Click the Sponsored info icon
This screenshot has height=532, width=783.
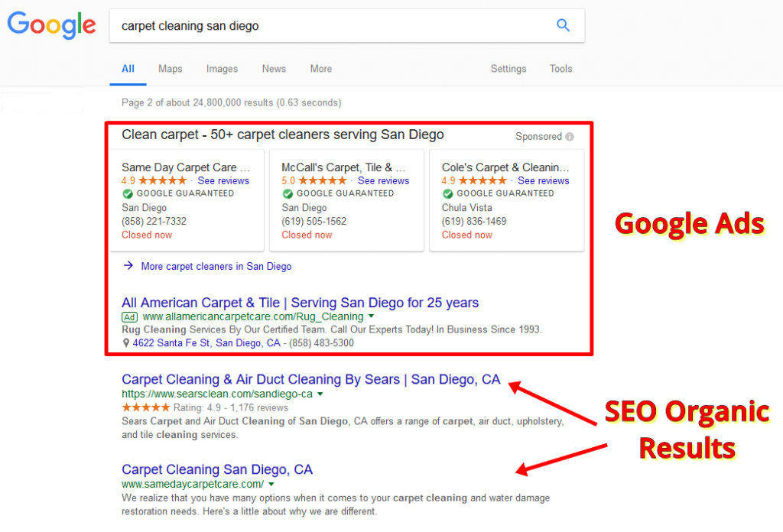point(569,137)
